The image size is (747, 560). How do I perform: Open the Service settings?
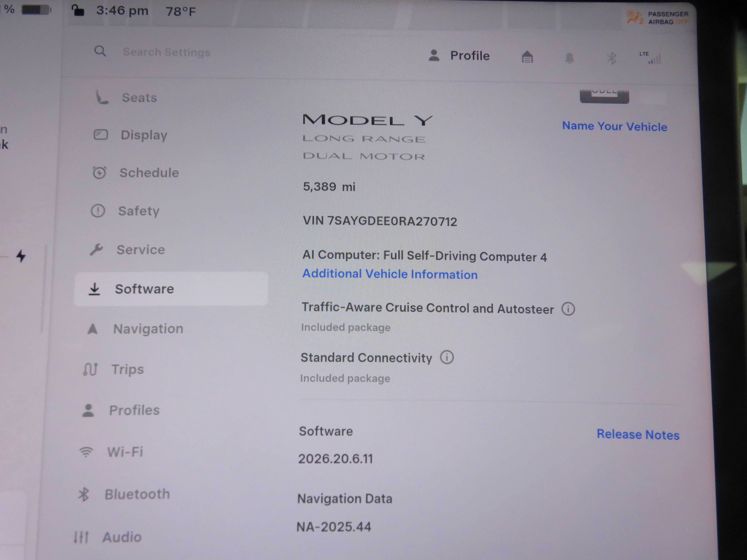pos(127,249)
